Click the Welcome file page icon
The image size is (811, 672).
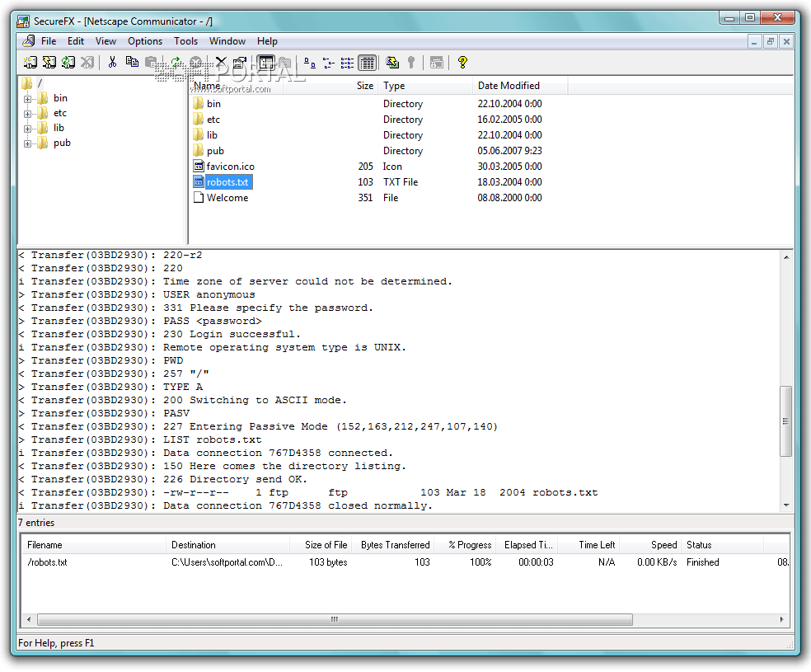tap(199, 198)
